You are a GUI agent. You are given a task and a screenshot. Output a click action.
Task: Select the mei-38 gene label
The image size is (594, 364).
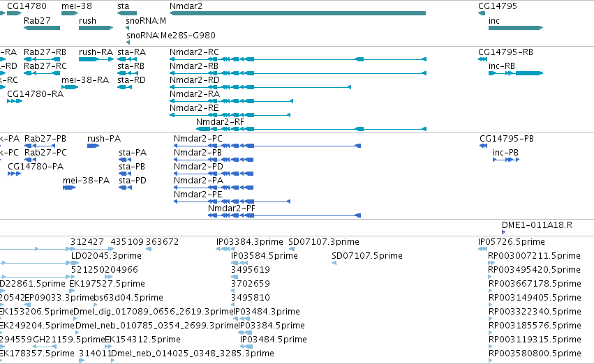[77, 6]
